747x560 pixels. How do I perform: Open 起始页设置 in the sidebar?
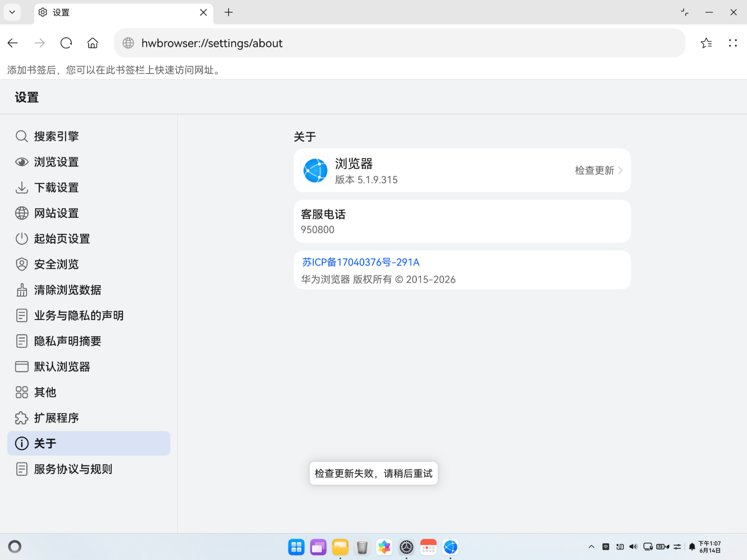click(89, 239)
